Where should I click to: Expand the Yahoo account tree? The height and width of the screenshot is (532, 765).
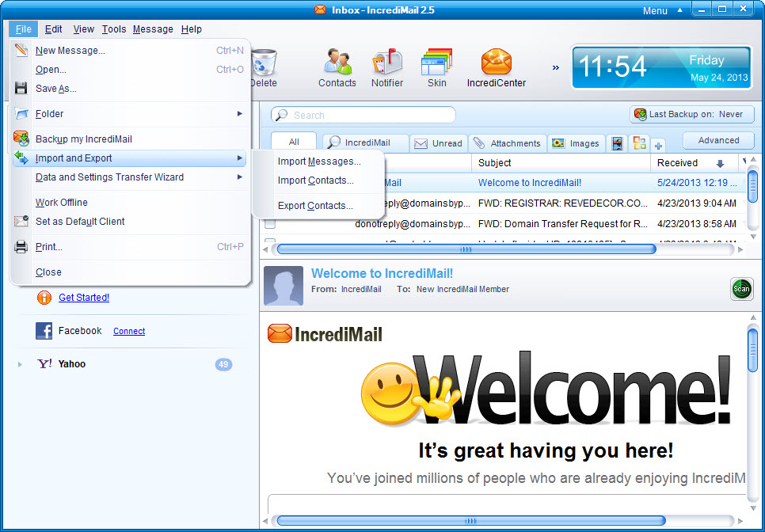(x=20, y=364)
